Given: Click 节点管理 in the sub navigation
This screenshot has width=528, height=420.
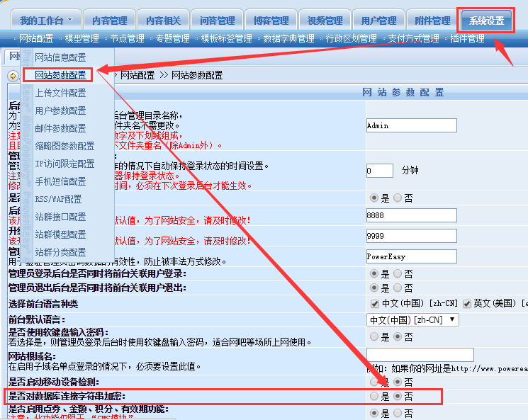Looking at the screenshot, I should [127, 39].
